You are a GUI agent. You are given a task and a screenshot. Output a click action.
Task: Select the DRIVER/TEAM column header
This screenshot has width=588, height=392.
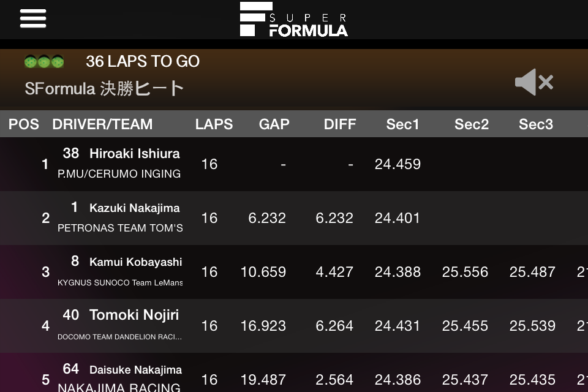pos(102,124)
